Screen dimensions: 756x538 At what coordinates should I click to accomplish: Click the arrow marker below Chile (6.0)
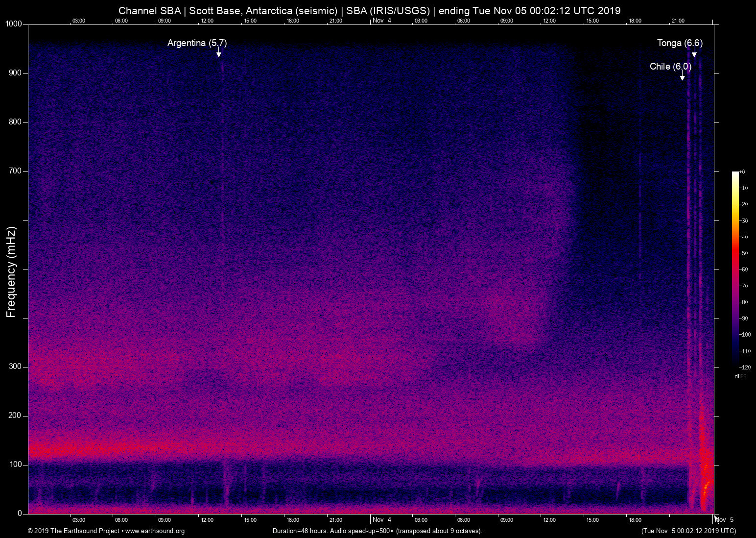pyautogui.click(x=682, y=77)
